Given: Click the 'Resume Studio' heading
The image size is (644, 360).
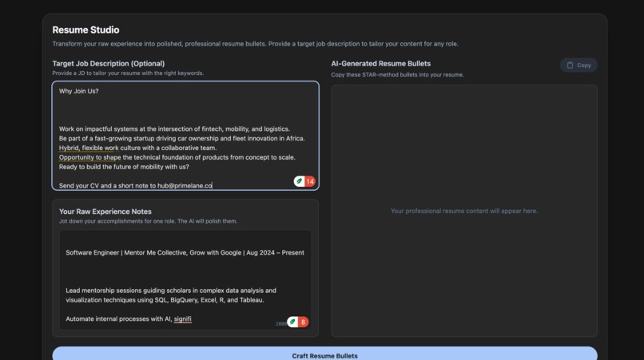Looking at the screenshot, I should pyautogui.click(x=85, y=30).
